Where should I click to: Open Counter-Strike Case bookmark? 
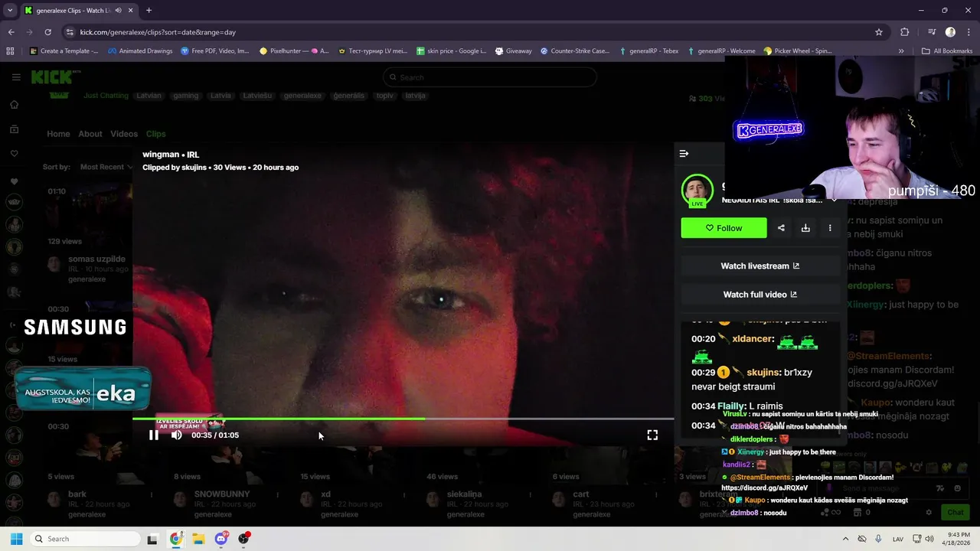coord(574,51)
